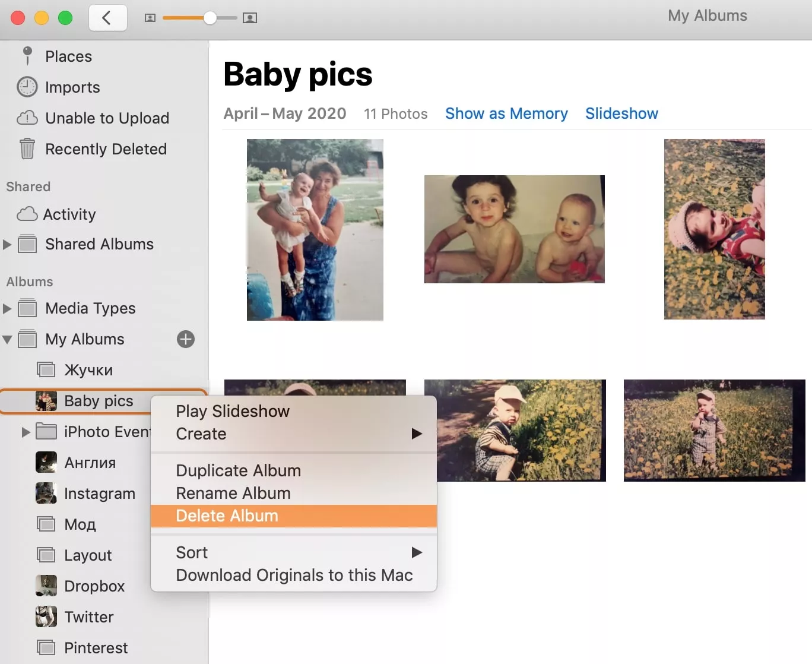The image size is (812, 664).
Task: Click the green fullscreen window button
Action: (65, 18)
